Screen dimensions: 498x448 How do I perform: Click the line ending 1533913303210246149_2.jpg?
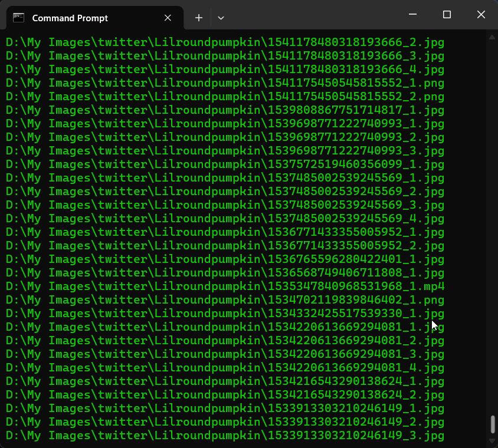coord(225,421)
